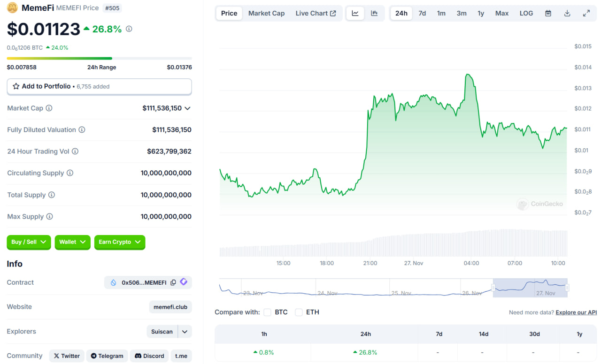Click the Sui chain icon in contract
The height and width of the screenshot is (364, 601).
point(113,282)
